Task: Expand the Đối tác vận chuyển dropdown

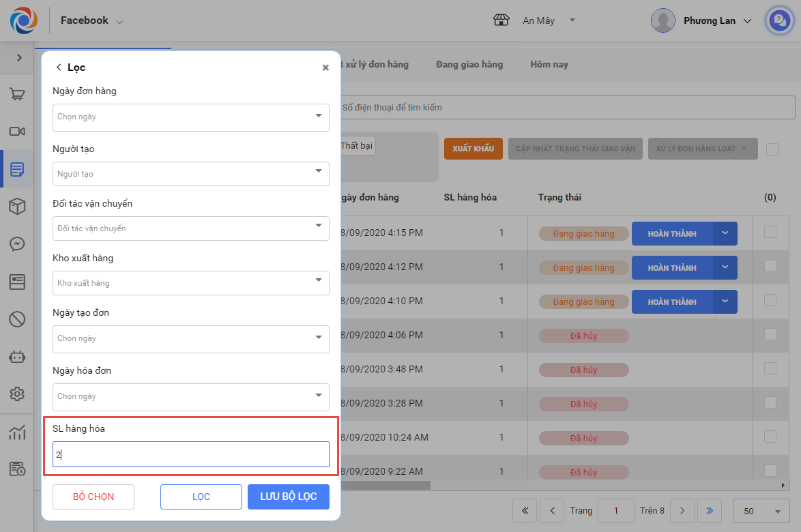Action: coord(191,228)
